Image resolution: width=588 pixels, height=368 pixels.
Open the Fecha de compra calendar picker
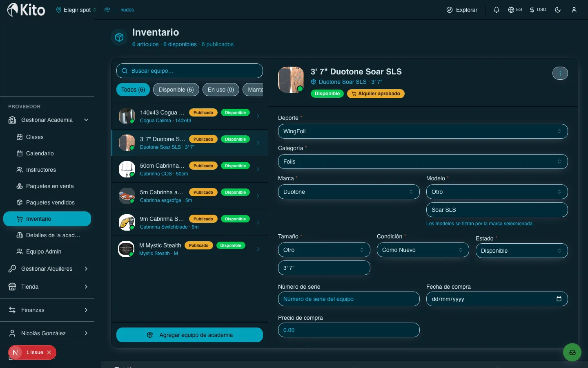559,299
